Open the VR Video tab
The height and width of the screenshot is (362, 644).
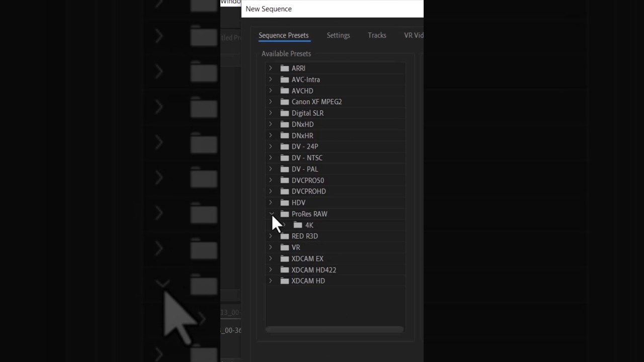click(414, 35)
